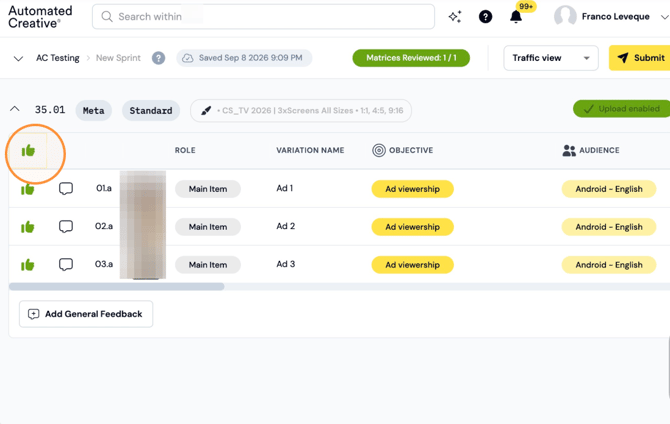Click the search magnifier icon
This screenshot has height=424, width=670.
pos(107,17)
